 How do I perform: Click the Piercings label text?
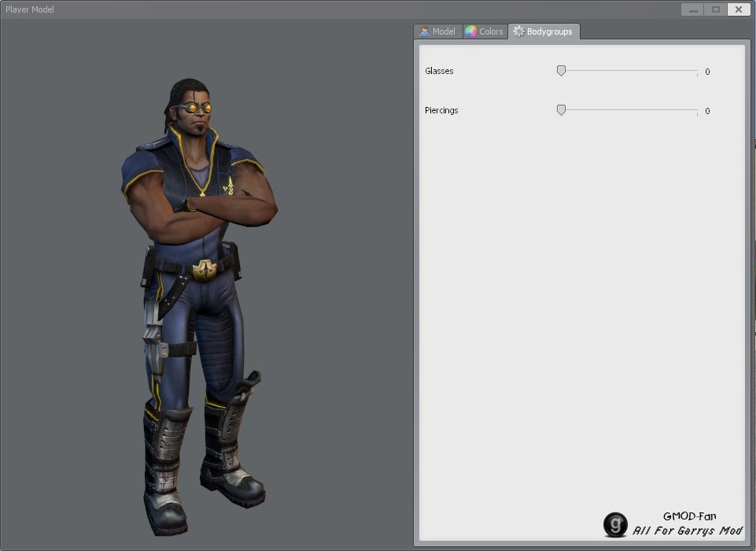coord(441,110)
